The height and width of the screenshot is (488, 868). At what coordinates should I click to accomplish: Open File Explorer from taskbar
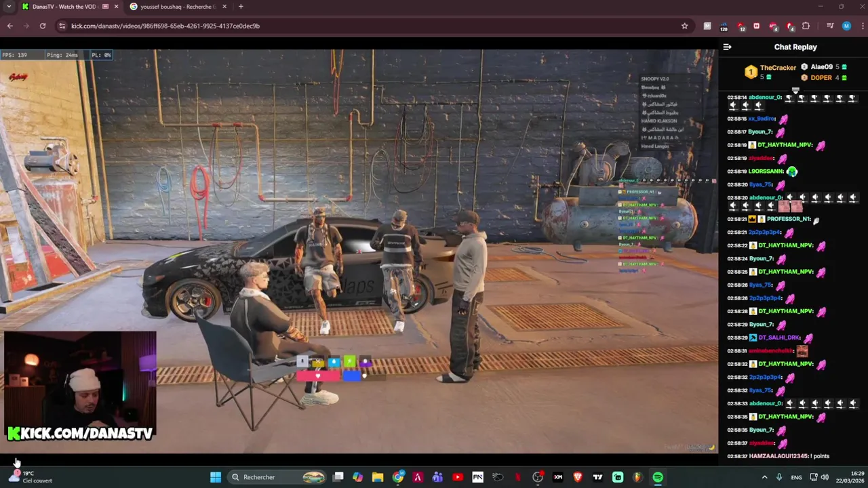[x=378, y=477]
